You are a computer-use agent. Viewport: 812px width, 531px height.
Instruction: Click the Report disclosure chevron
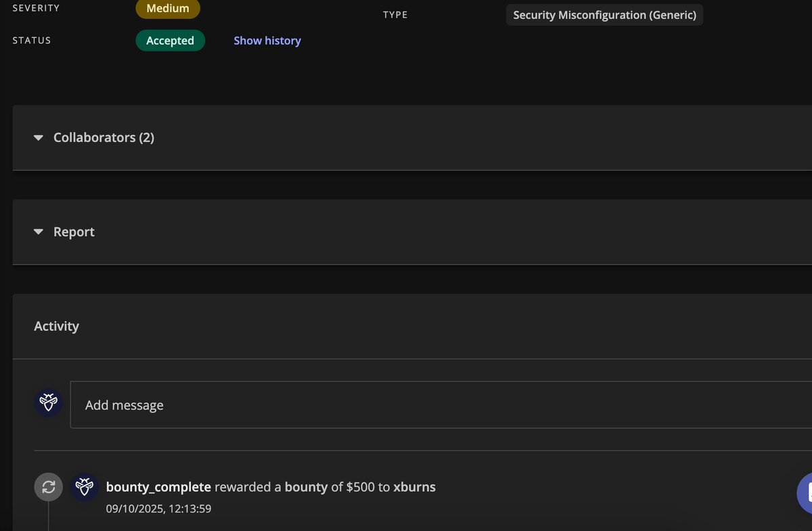tap(39, 231)
